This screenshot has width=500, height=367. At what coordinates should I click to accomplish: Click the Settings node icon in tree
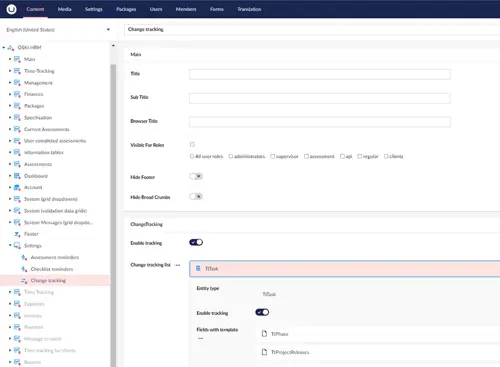[17, 246]
